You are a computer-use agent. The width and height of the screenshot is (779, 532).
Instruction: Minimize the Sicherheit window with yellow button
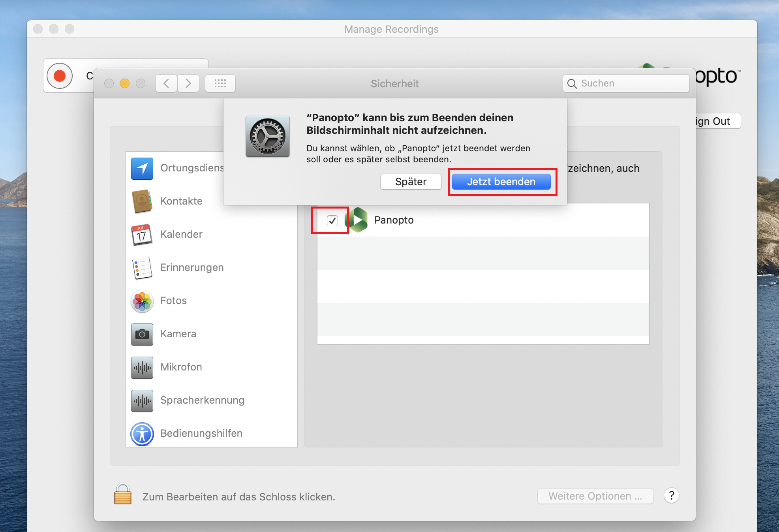point(125,83)
